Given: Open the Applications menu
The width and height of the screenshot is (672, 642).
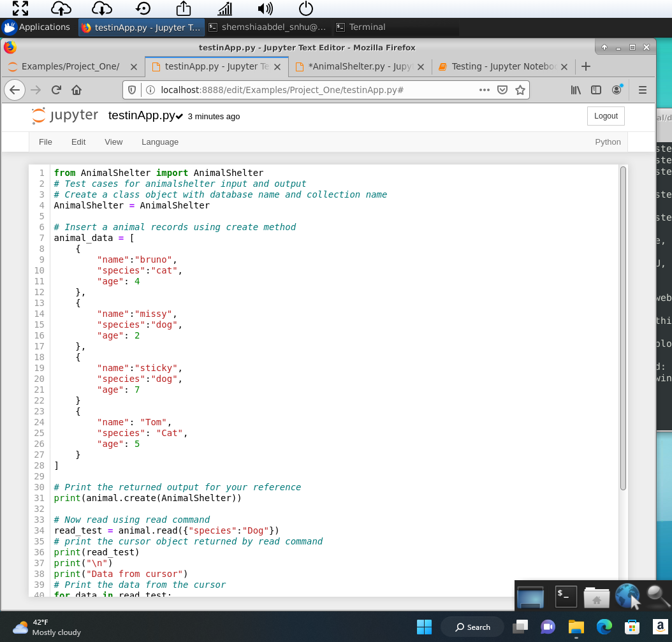Looking at the screenshot, I should (x=37, y=27).
